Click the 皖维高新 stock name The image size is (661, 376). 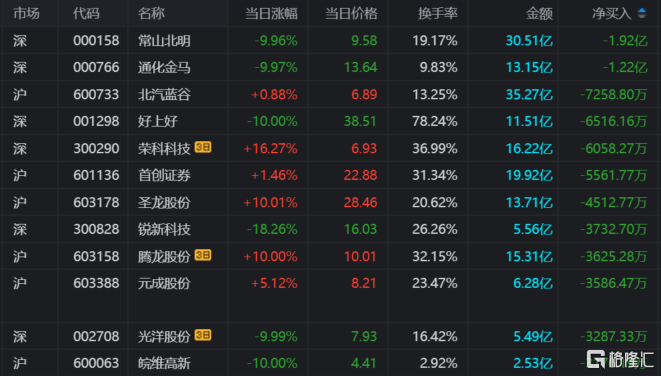(x=164, y=363)
